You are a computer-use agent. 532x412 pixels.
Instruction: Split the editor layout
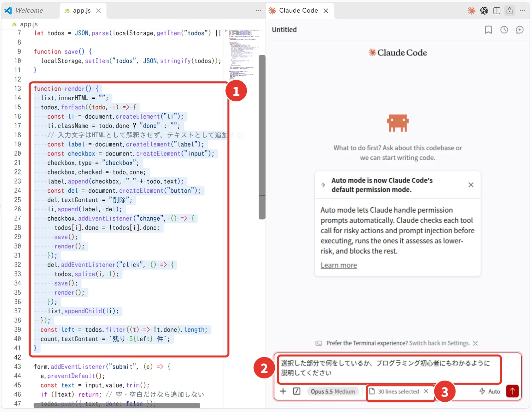(497, 11)
